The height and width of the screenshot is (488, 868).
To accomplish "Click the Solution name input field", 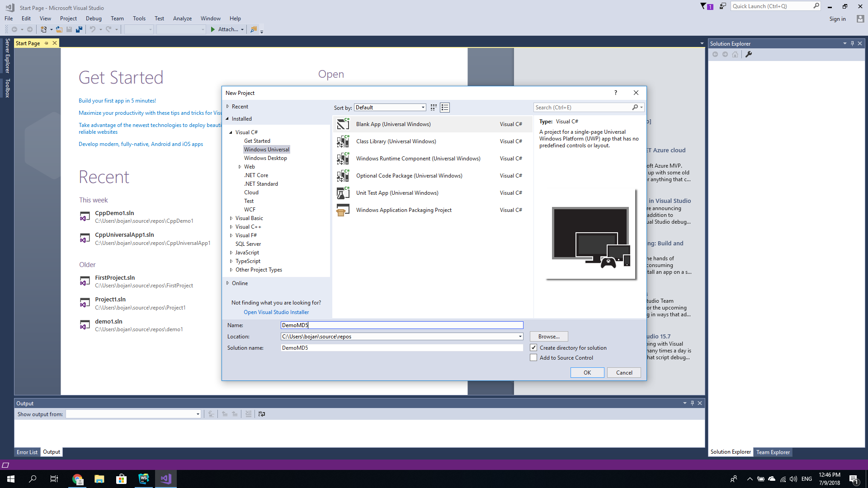I will point(402,348).
